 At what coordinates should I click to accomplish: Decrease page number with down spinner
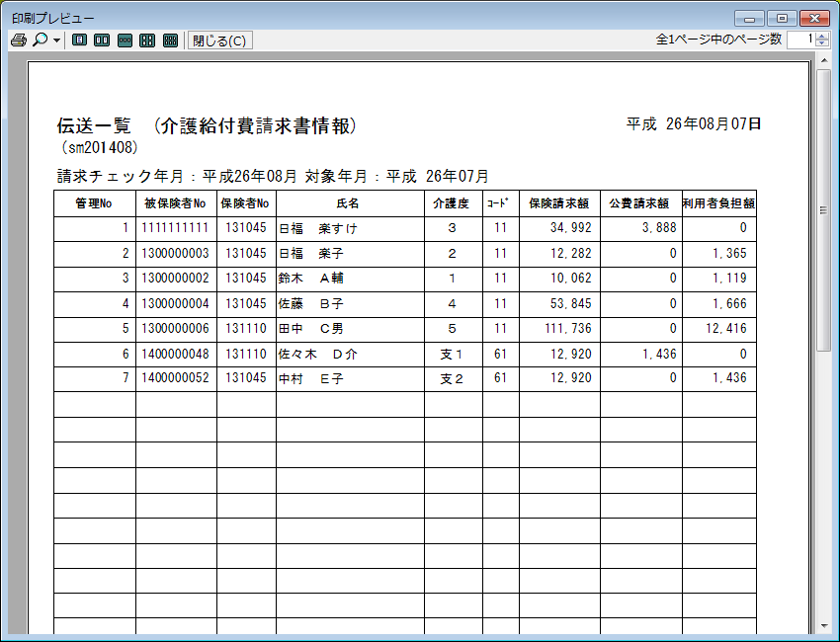click(823, 44)
